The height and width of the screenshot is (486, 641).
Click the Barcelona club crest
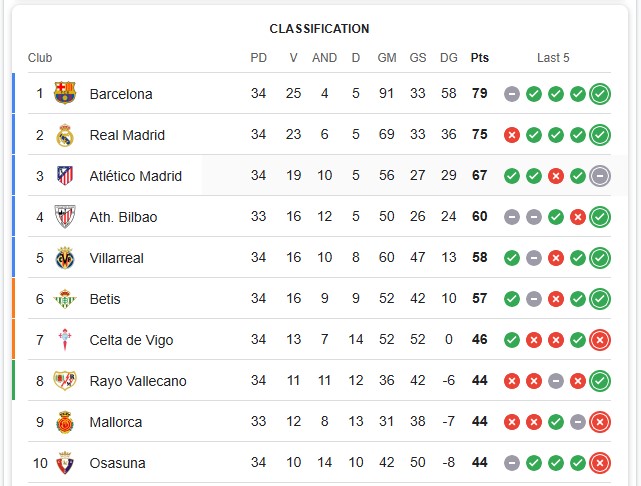pos(65,93)
